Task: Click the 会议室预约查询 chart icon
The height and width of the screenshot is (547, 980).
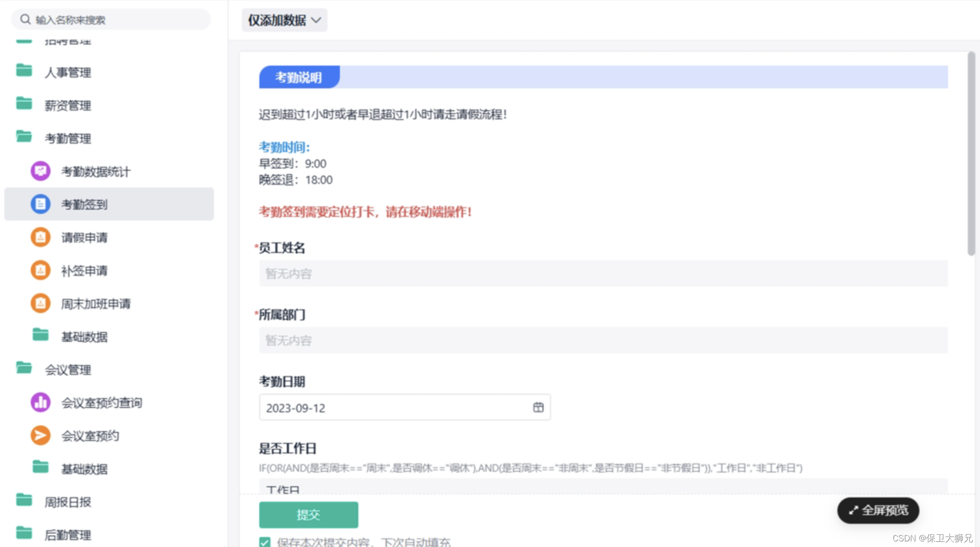Action: pos(41,403)
